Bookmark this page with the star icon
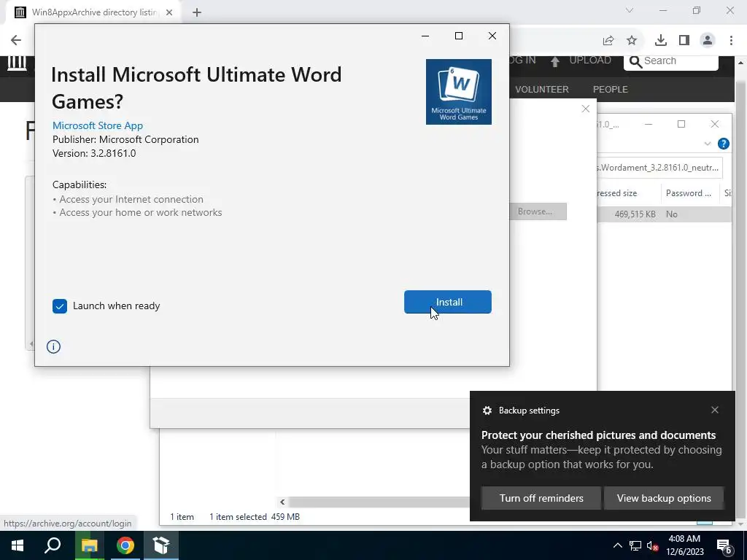747x560 pixels. click(x=632, y=41)
